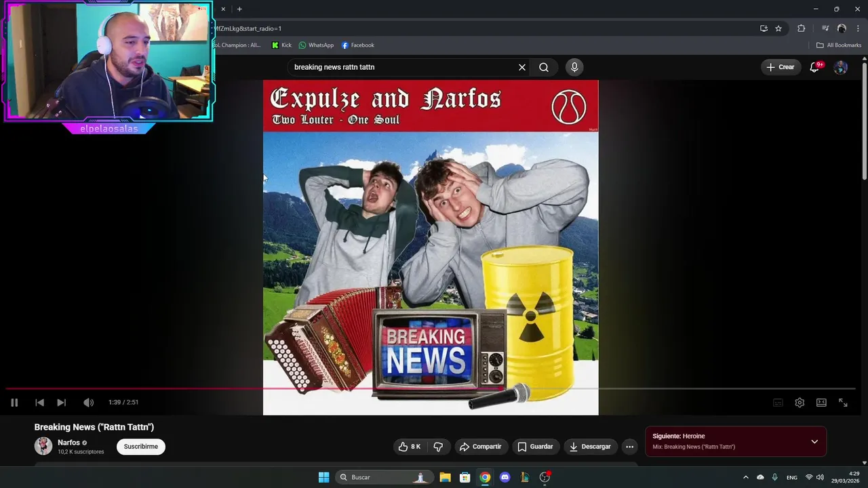The image size is (868, 488).
Task: Bookmark this page with the star
Action: [778, 28]
